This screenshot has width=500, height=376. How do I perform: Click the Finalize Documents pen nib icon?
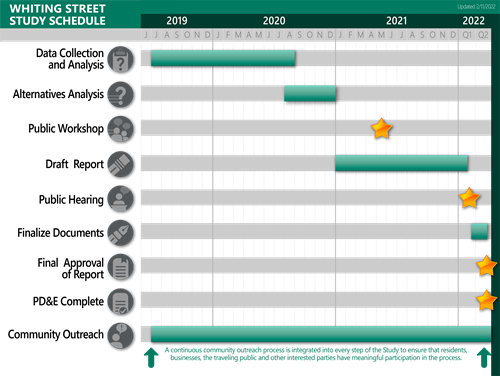(x=121, y=233)
